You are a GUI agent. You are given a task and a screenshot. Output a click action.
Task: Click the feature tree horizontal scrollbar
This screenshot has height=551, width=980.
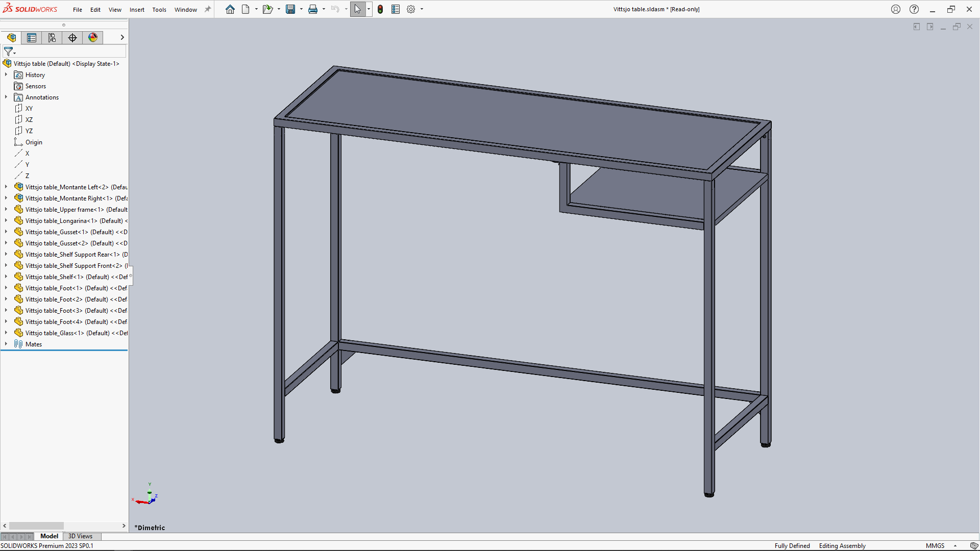(x=36, y=525)
